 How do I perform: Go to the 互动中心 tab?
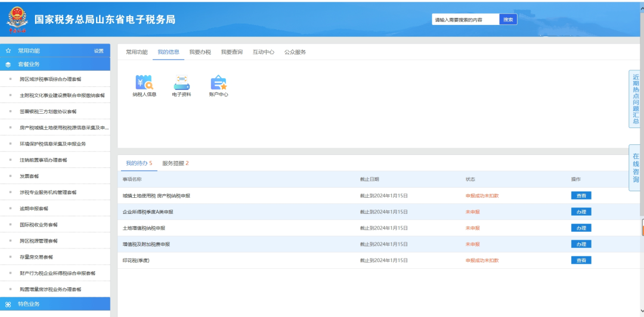(264, 52)
